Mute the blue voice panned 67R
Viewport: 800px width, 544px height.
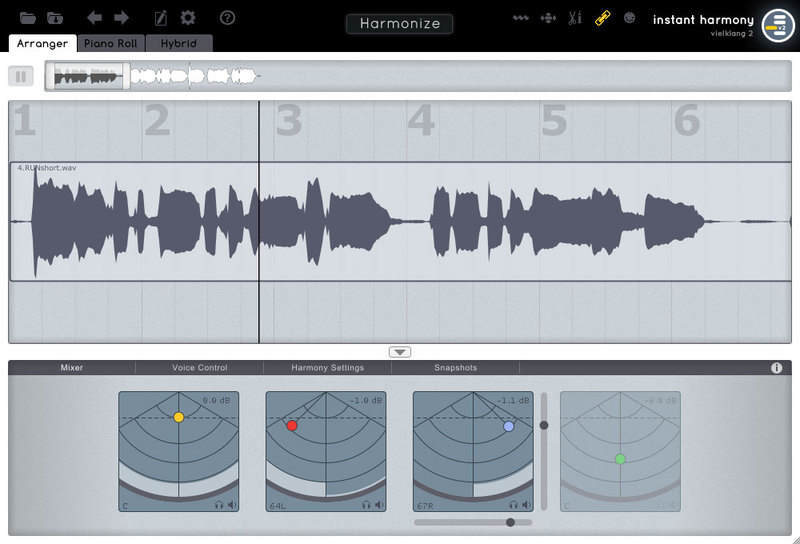[x=526, y=505]
